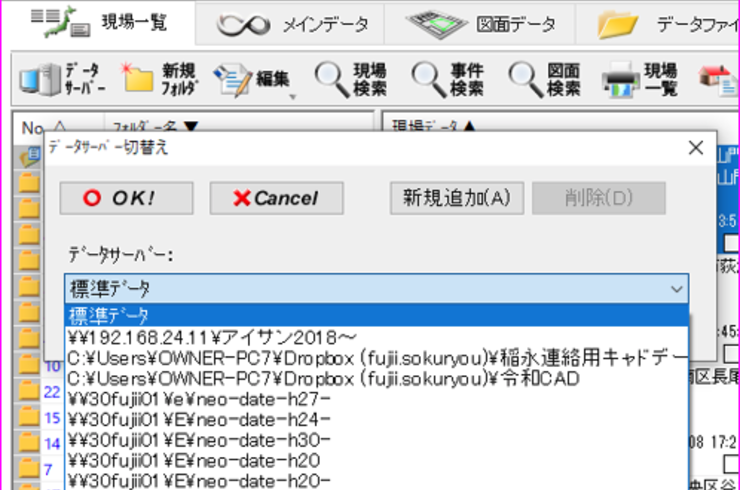
Task: Click the データサーバー toolbar icon
Action: [x=60, y=79]
